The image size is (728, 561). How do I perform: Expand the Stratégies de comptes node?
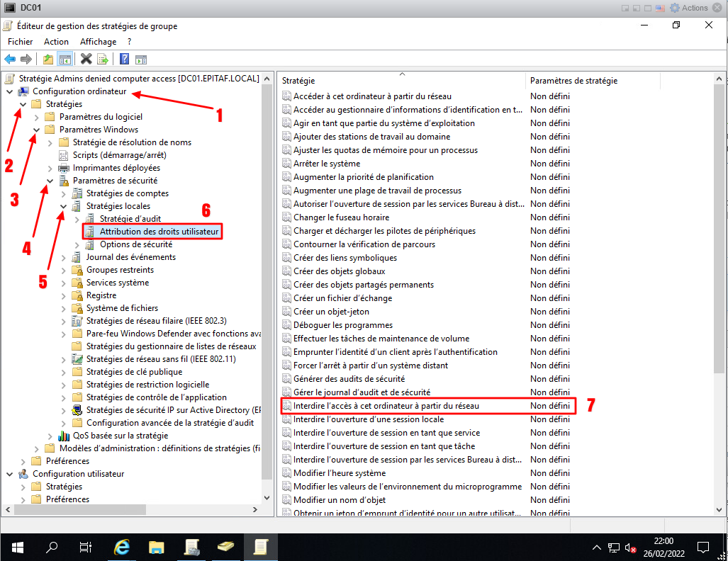pyautogui.click(x=64, y=194)
